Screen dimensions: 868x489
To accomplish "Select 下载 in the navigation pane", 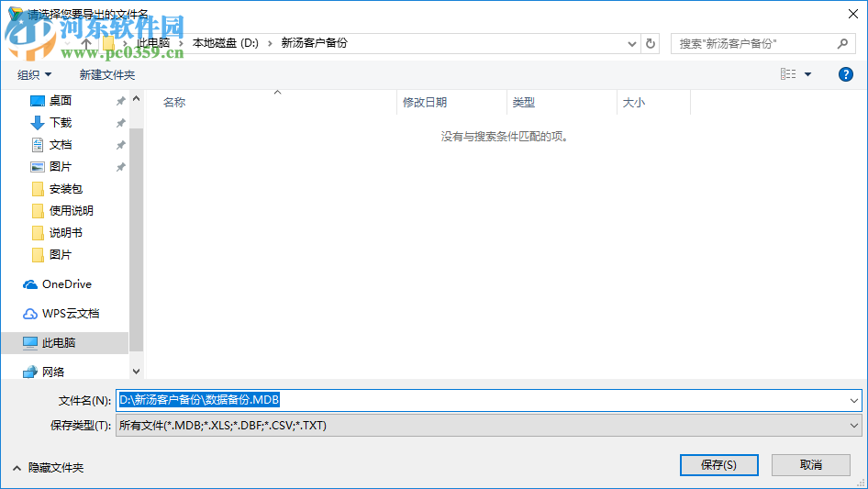I will (61, 123).
